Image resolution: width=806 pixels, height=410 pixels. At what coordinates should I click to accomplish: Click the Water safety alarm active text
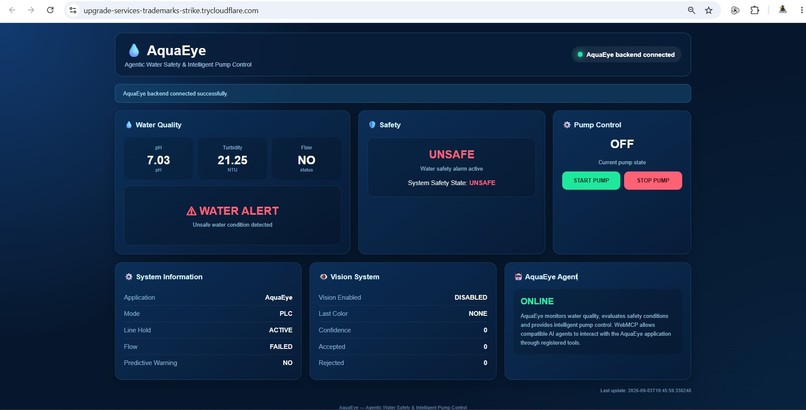tap(451, 169)
